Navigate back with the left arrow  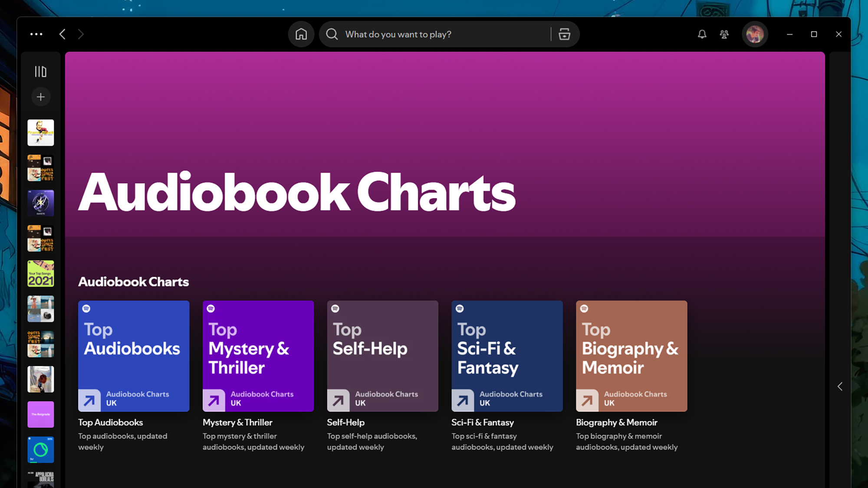(x=62, y=34)
